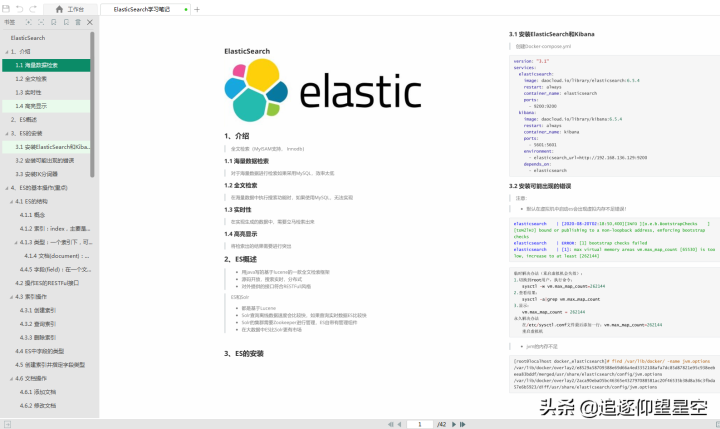Select bookmark 3.2 安装可能出现的错误
Viewport: 720px width, 429px height.
[46, 160]
